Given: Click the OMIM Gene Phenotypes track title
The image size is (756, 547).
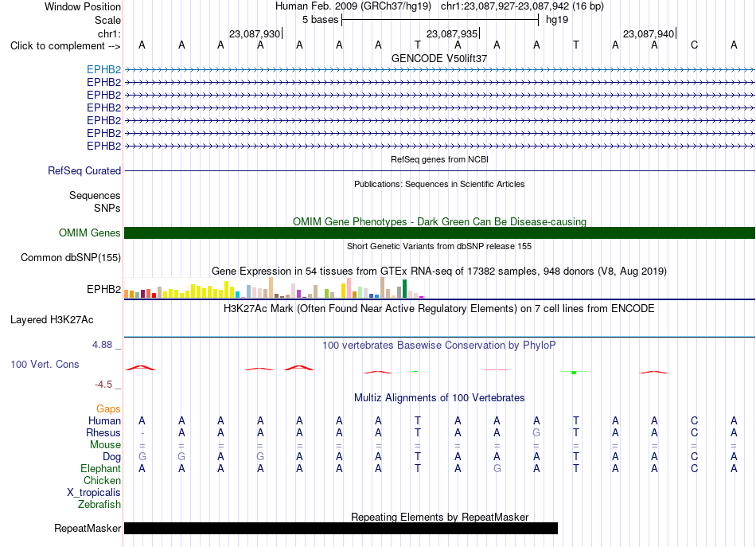Looking at the screenshot, I should [x=439, y=221].
